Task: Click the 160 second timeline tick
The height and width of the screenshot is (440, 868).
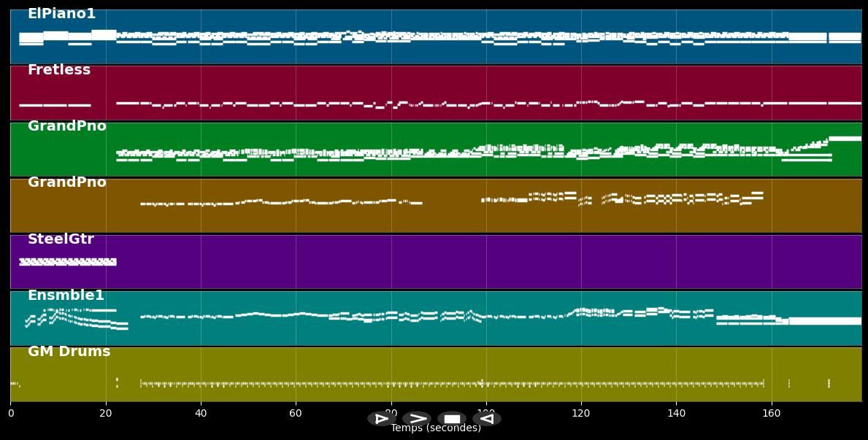Action: 772,412
